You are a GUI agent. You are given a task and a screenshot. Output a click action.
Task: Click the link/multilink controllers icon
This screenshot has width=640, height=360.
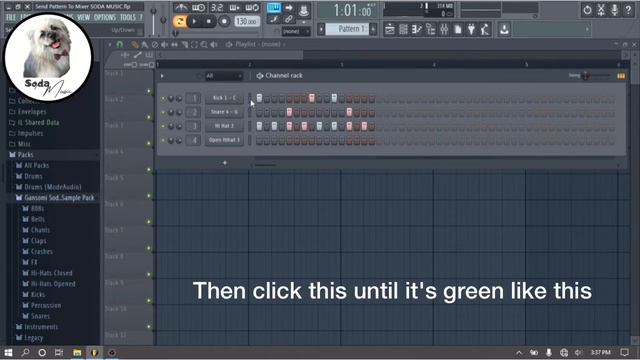coord(289,19)
